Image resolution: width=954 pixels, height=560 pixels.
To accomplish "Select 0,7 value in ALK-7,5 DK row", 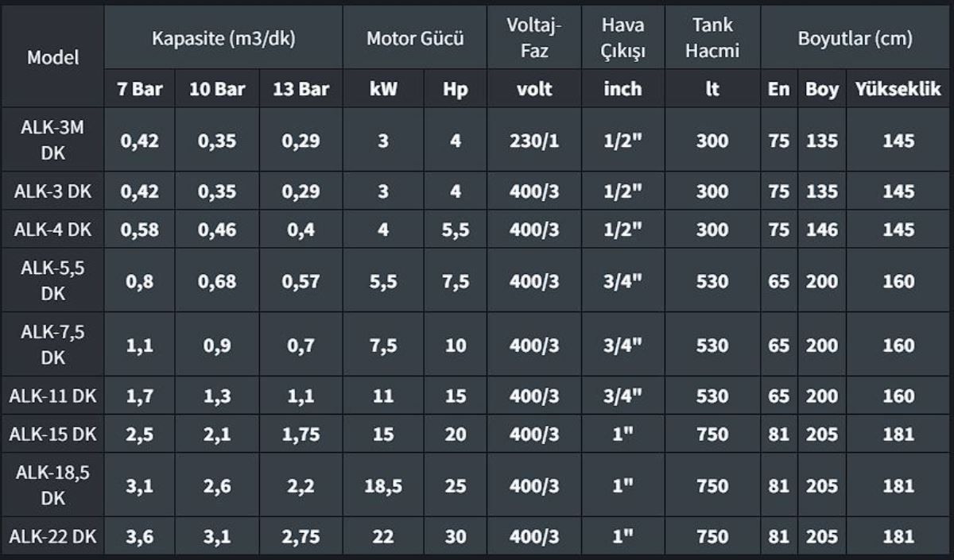I will point(300,346).
